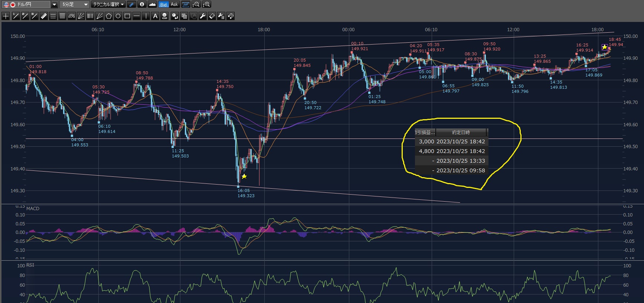Screen dimensions: 644x303
Task: Click the yellow star marker at 18:45
Action: click(x=605, y=47)
